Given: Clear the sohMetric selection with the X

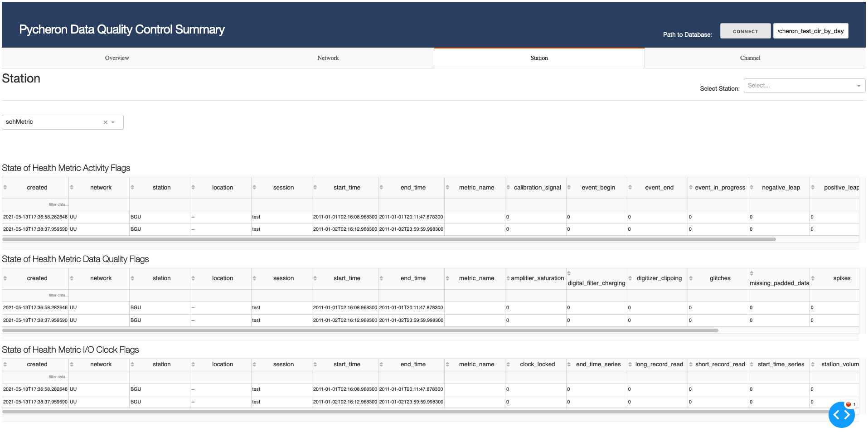Looking at the screenshot, I should (x=106, y=122).
